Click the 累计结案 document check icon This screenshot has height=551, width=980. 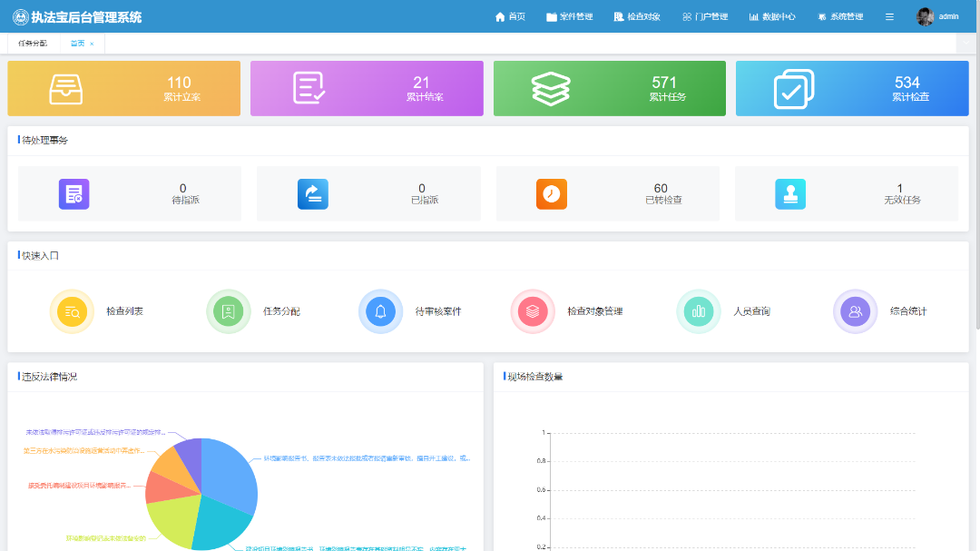point(309,88)
